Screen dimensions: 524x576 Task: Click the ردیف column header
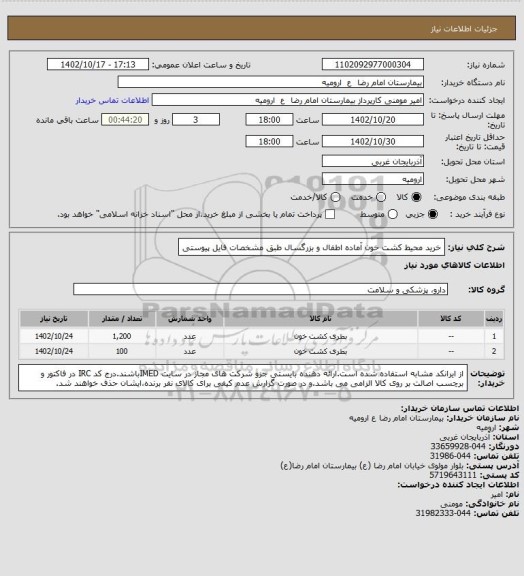pos(494,318)
